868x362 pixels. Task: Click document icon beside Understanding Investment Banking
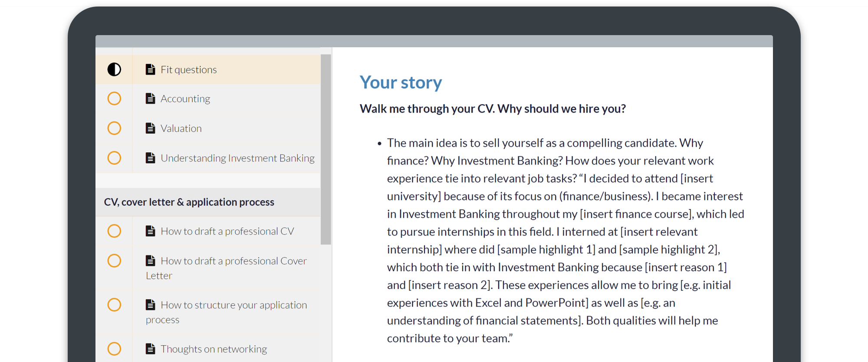pyautogui.click(x=150, y=158)
